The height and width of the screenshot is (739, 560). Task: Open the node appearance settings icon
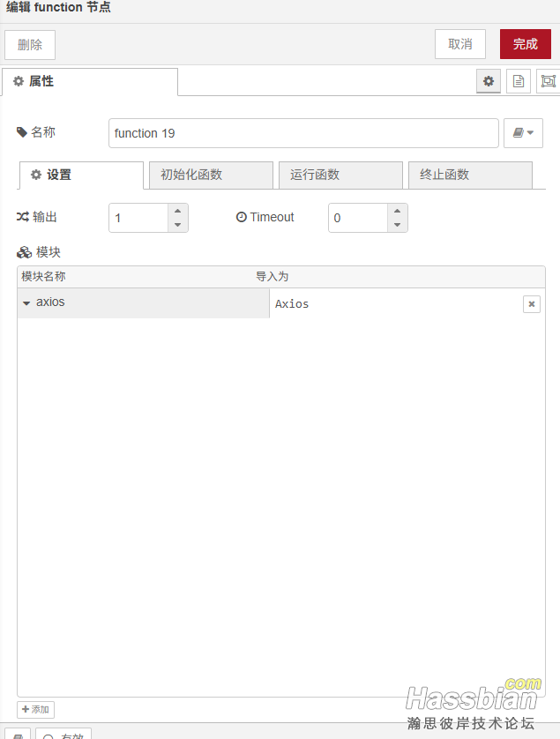point(548,81)
